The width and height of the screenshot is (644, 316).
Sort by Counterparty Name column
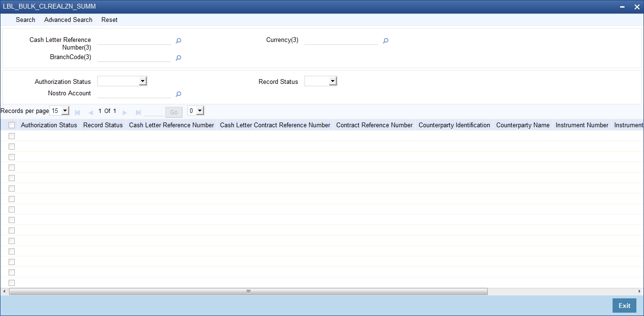pyautogui.click(x=523, y=125)
